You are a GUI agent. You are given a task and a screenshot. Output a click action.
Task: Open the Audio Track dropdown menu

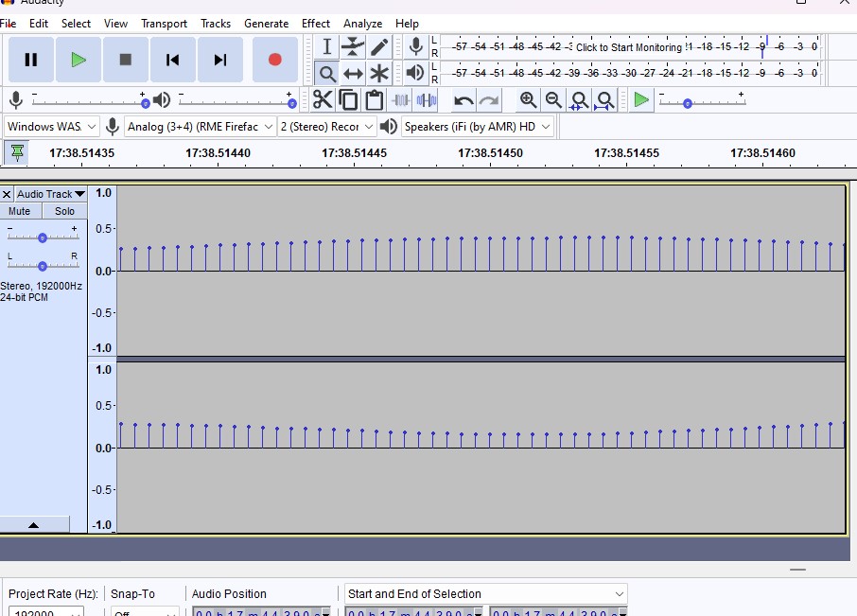(x=51, y=194)
